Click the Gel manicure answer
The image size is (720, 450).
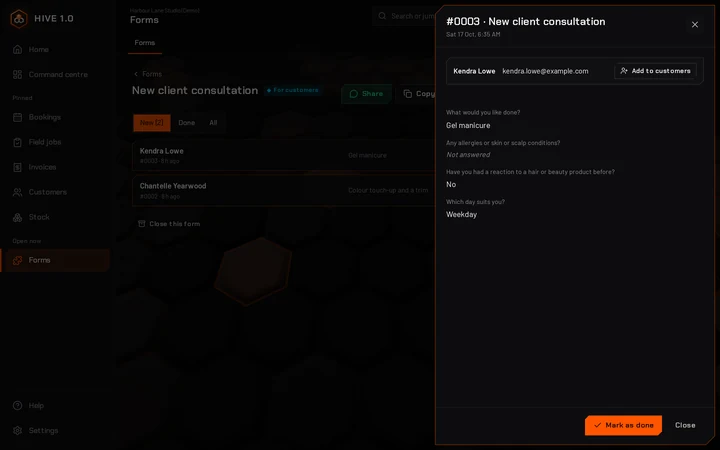(x=468, y=125)
